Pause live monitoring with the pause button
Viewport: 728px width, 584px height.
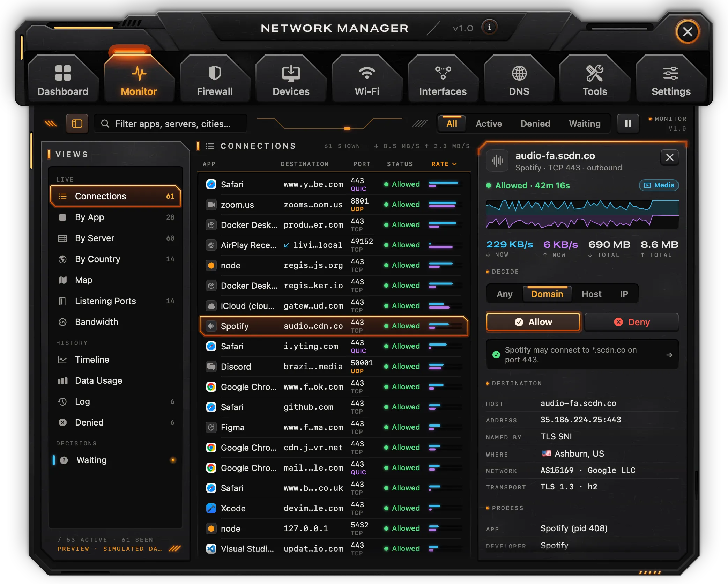point(628,124)
